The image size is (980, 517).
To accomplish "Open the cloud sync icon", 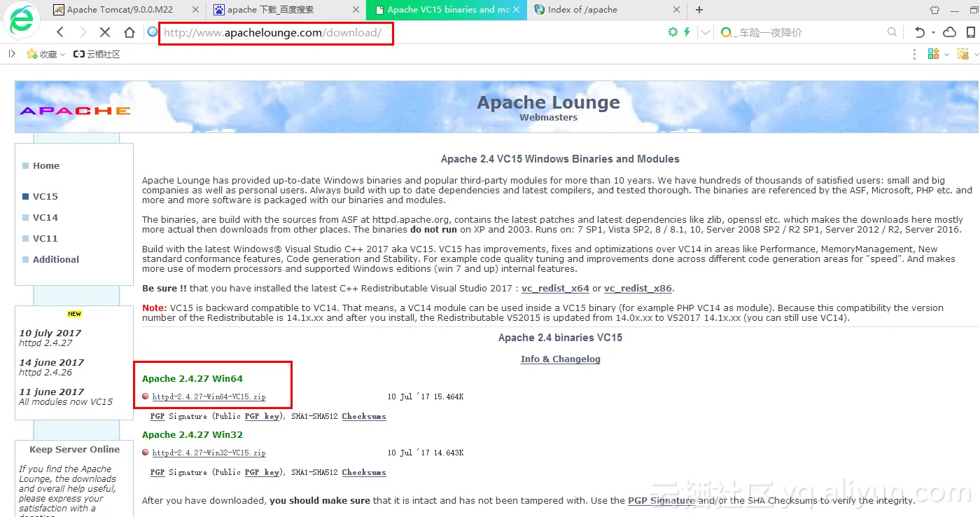I will 950,32.
